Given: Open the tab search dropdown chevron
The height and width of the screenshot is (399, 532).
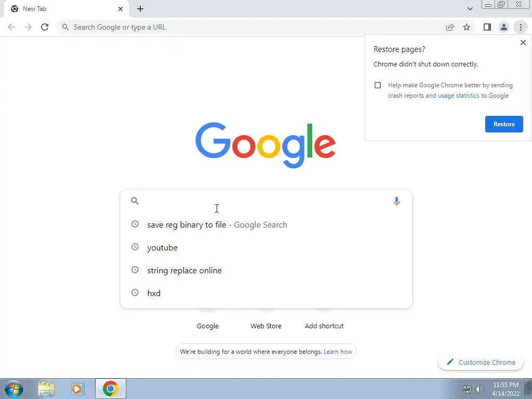Looking at the screenshot, I should tap(470, 9).
